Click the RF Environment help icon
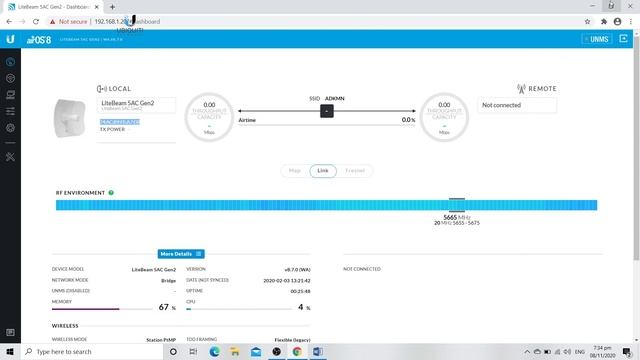 point(111,193)
